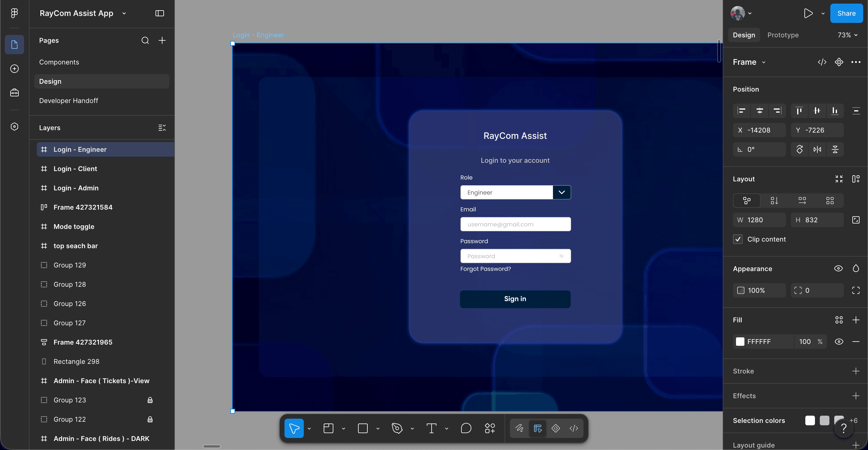
Task: Open the present options chevron
Action: click(x=822, y=14)
